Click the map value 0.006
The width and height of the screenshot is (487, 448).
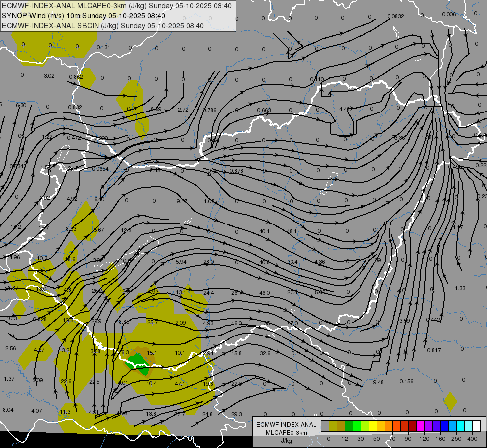(x=449, y=14)
